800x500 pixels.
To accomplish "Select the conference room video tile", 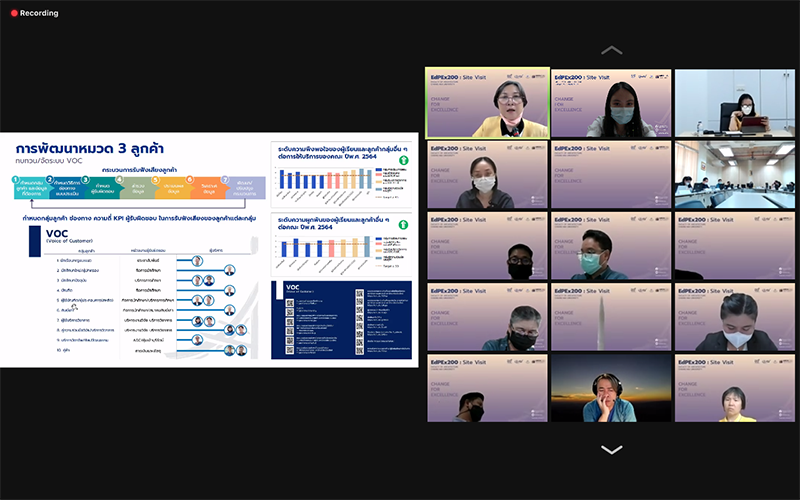I will tap(734, 175).
